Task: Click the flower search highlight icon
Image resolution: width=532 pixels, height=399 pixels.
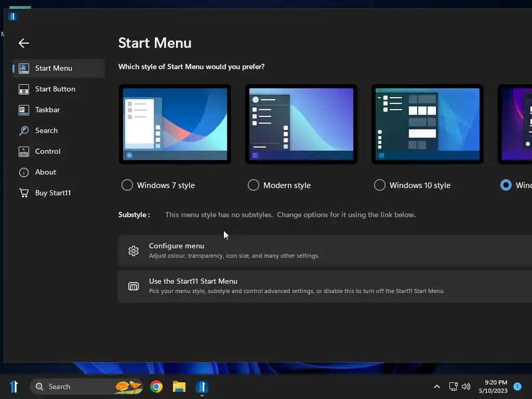Action: click(x=129, y=387)
